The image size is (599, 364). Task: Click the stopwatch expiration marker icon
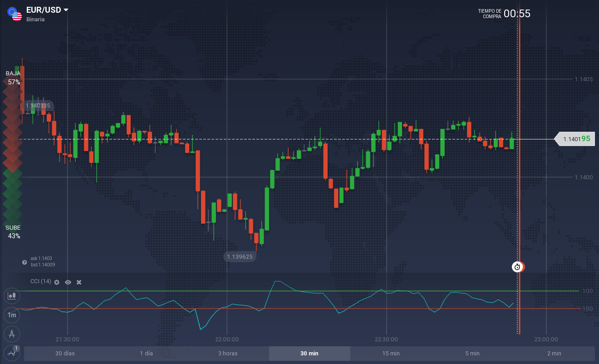517,267
